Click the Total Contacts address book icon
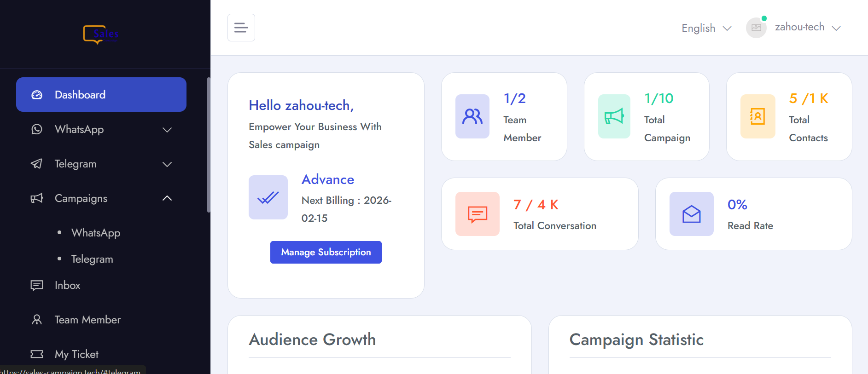 pyautogui.click(x=757, y=116)
